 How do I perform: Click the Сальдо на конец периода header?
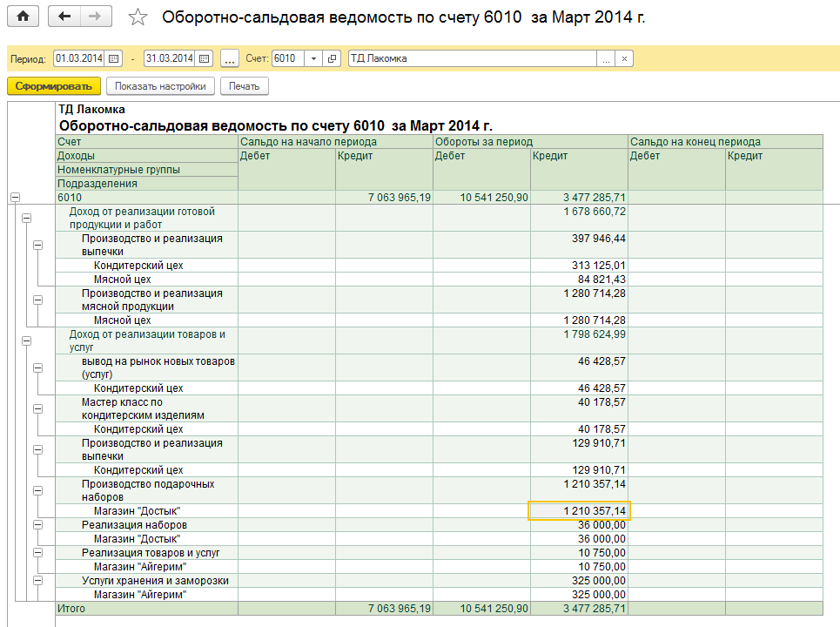(x=725, y=142)
